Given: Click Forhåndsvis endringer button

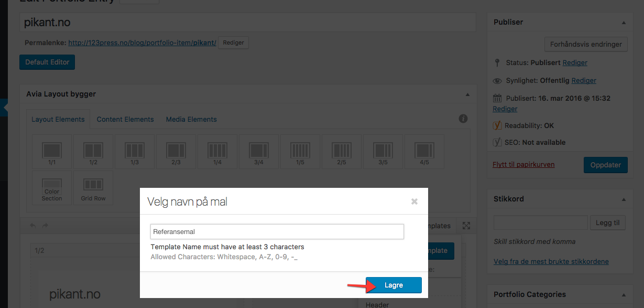Looking at the screenshot, I should [x=586, y=44].
